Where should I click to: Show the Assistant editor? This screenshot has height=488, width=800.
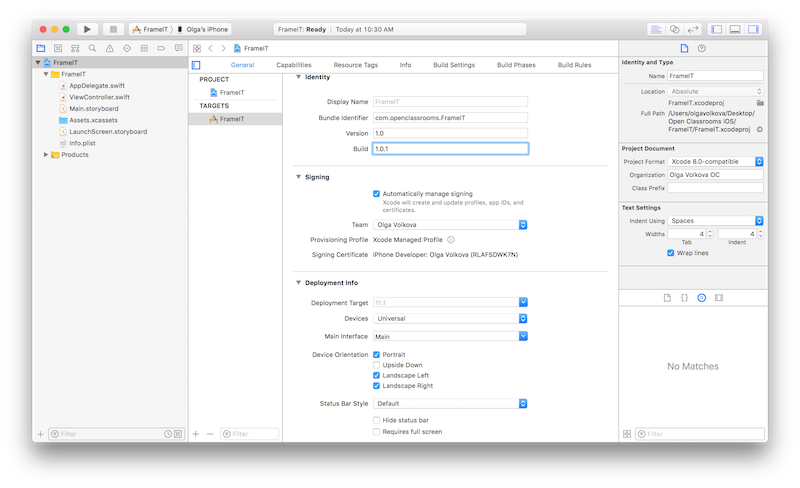(674, 30)
